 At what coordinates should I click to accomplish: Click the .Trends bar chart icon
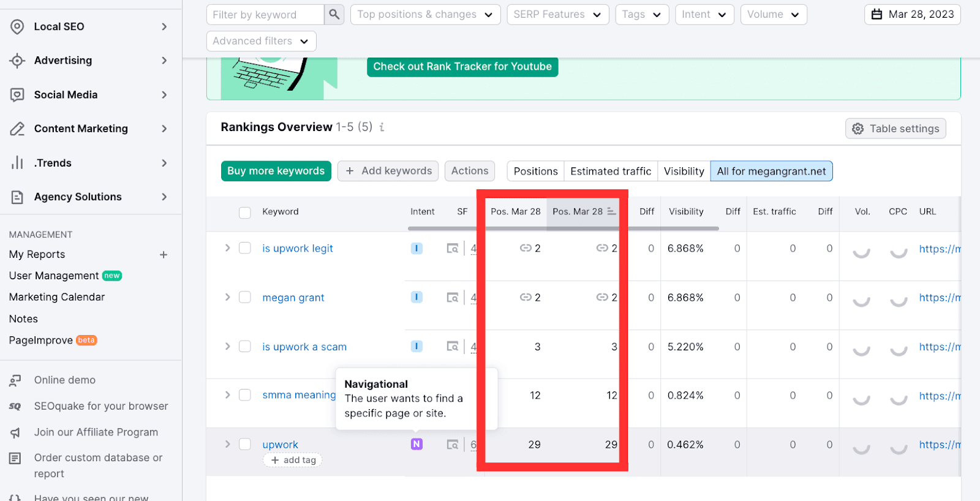tap(17, 163)
